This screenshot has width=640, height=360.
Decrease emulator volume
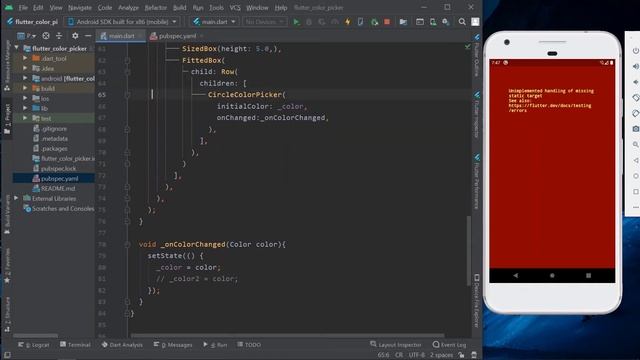pyautogui.click(x=636, y=82)
